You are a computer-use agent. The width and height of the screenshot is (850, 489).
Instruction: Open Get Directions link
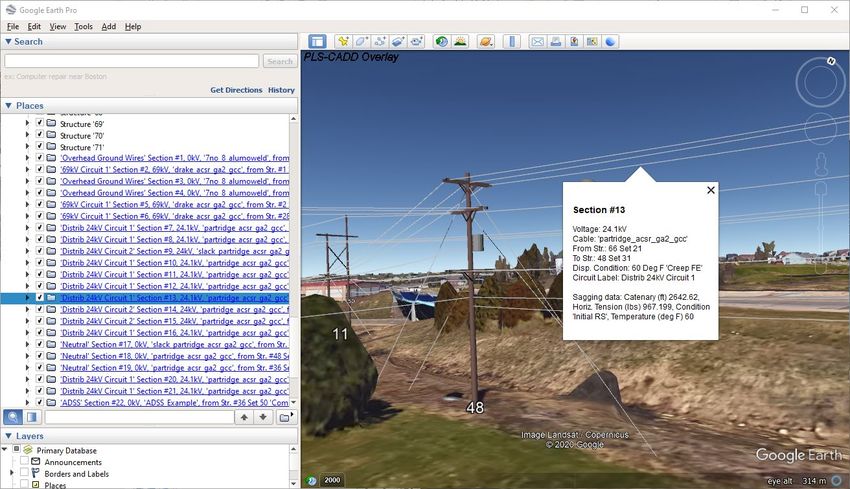point(236,90)
